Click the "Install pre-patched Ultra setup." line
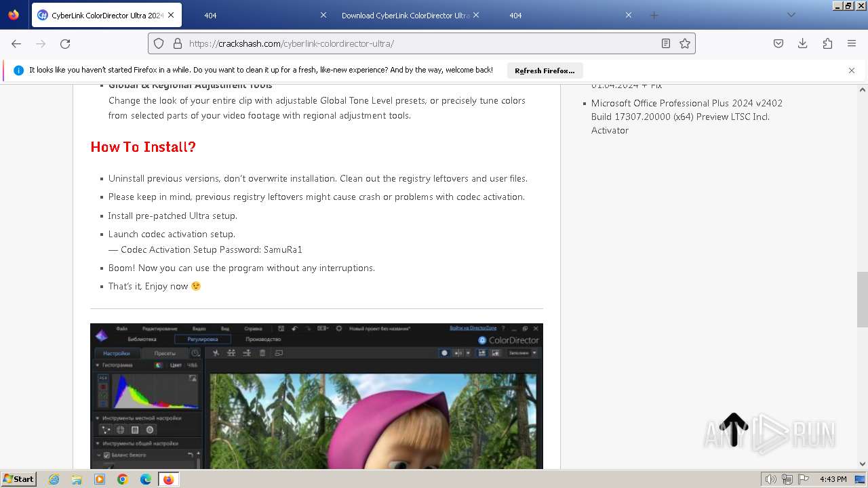The width and height of the screenshot is (868, 488). [173, 216]
